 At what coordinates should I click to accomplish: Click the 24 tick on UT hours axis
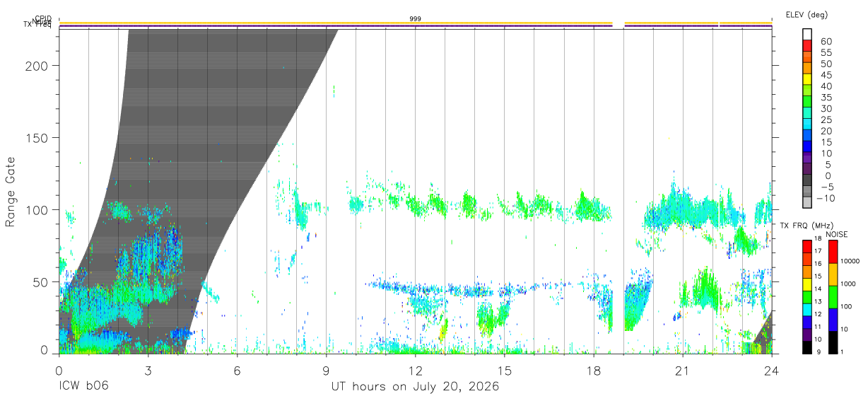[771, 371]
